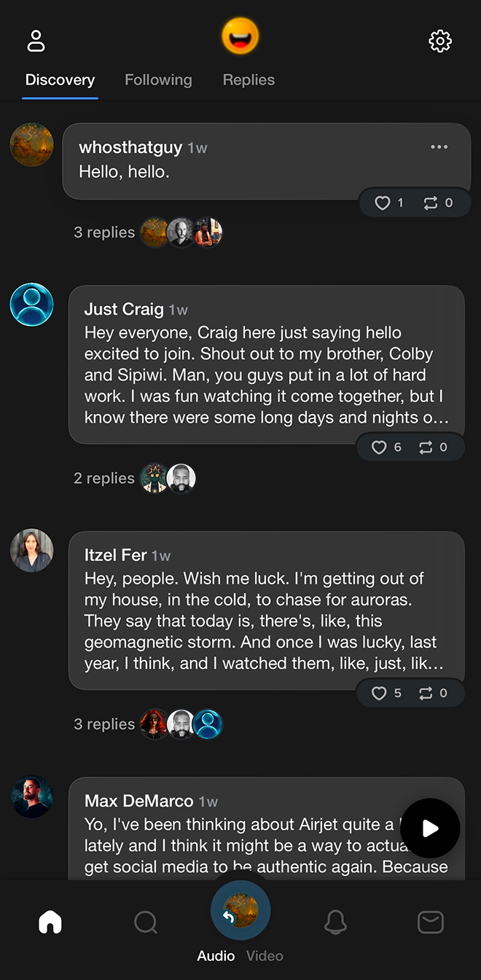Viewport: 481px width, 980px height.
Task: Open direct messages via the envelope icon
Action: click(430, 922)
